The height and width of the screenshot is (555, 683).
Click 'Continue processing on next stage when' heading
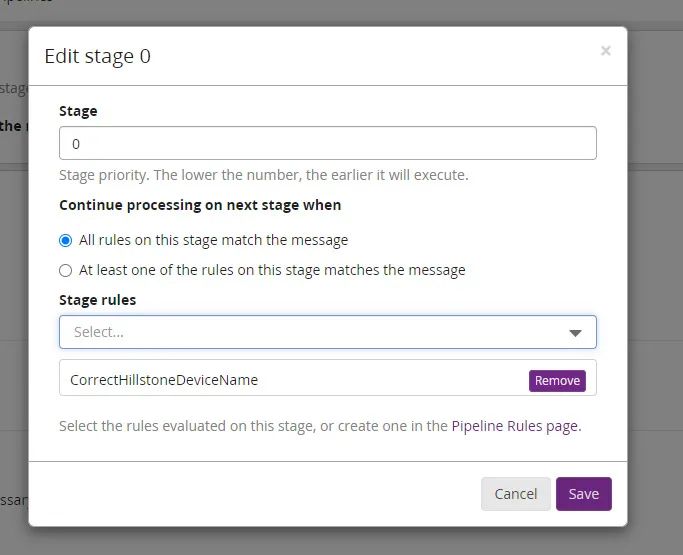click(x=200, y=205)
